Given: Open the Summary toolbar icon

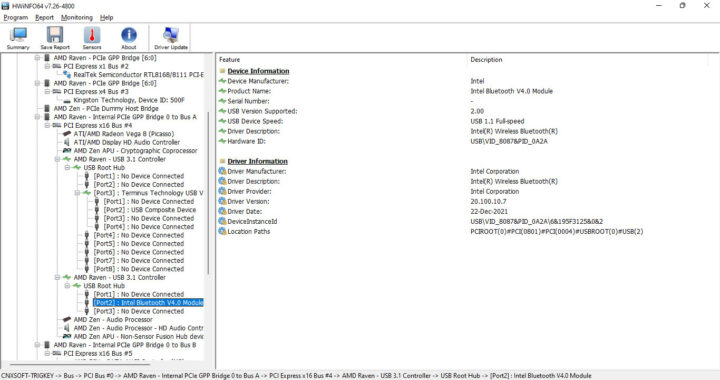Looking at the screenshot, I should [x=18, y=38].
